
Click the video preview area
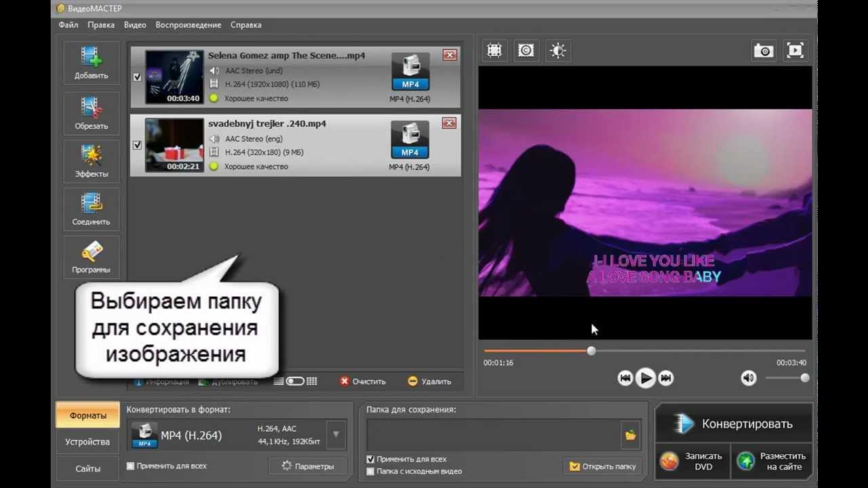645,203
